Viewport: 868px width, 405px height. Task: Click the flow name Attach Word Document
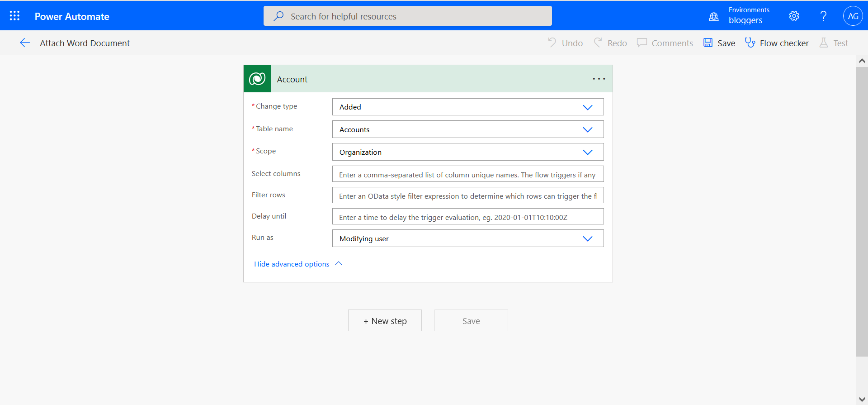point(85,43)
